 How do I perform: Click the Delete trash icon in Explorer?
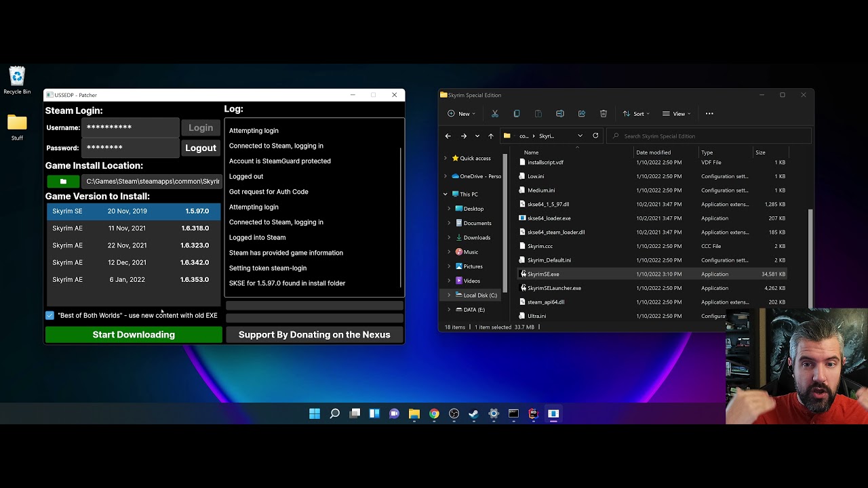point(604,114)
